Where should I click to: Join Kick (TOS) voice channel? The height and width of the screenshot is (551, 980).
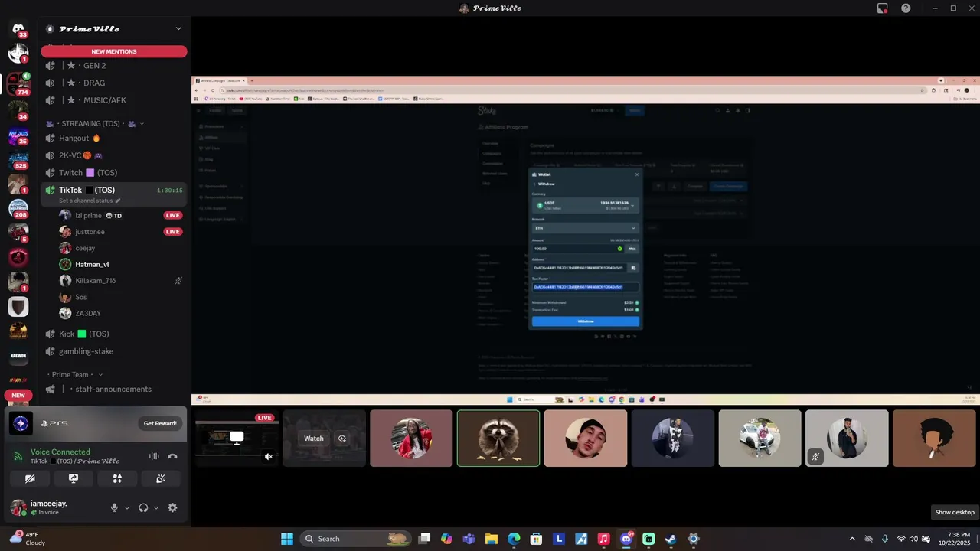pyautogui.click(x=114, y=334)
